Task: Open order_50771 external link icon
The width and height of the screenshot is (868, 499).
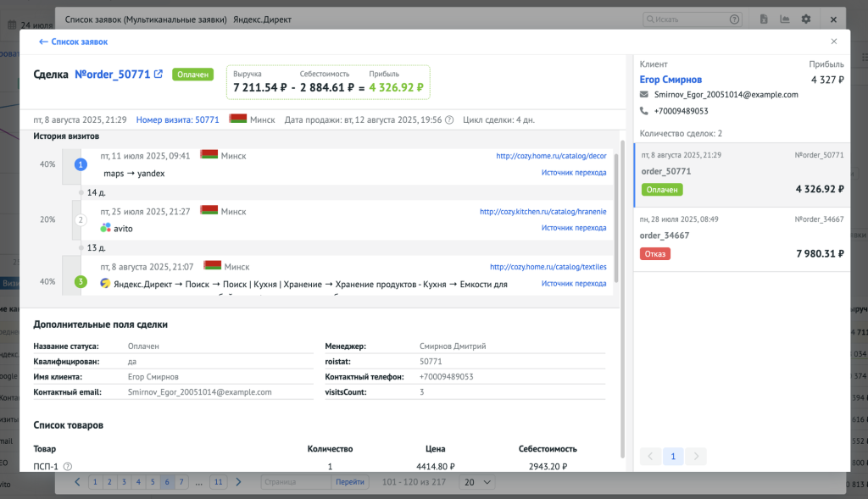Action: 159,75
